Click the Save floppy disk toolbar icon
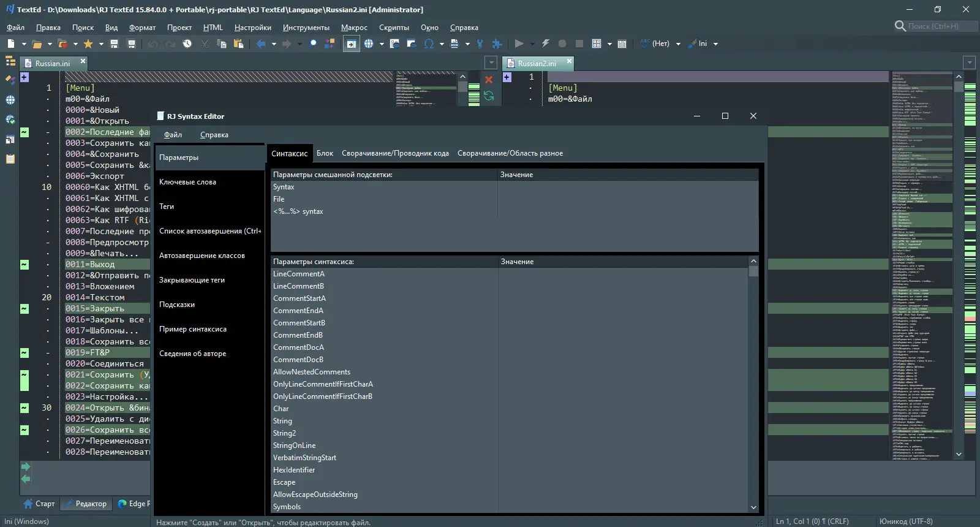Image resolution: width=980 pixels, height=527 pixels. click(x=114, y=44)
